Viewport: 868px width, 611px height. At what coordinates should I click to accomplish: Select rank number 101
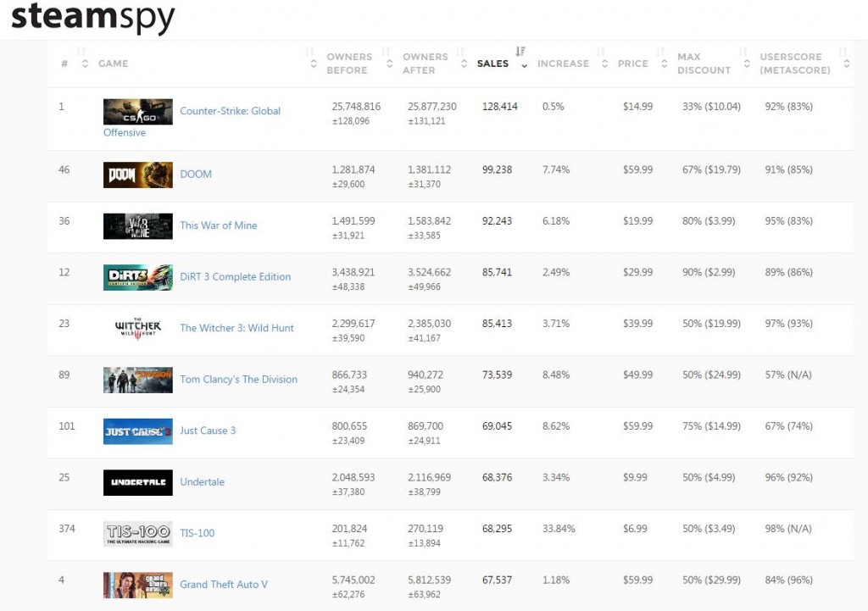pyautogui.click(x=66, y=426)
